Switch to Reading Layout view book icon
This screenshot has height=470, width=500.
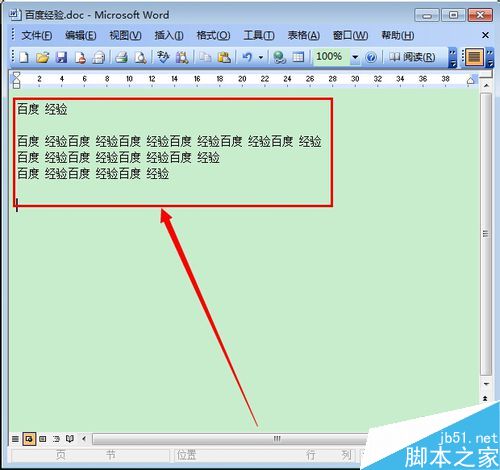click(x=70, y=439)
